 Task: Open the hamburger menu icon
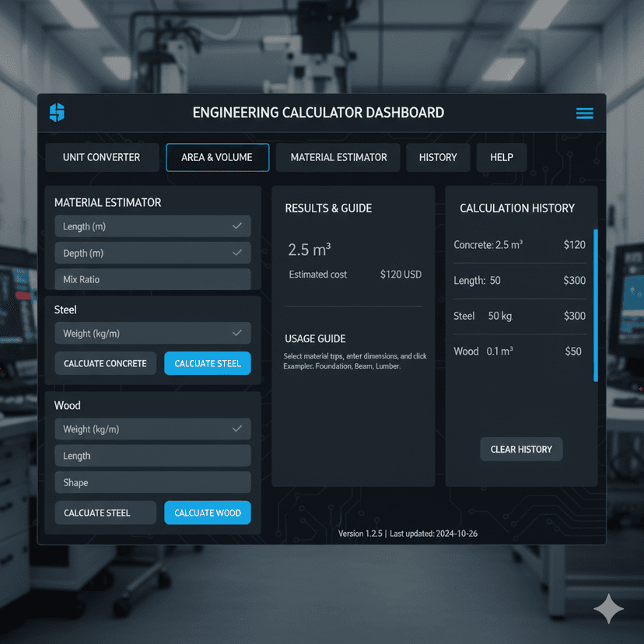click(x=584, y=113)
